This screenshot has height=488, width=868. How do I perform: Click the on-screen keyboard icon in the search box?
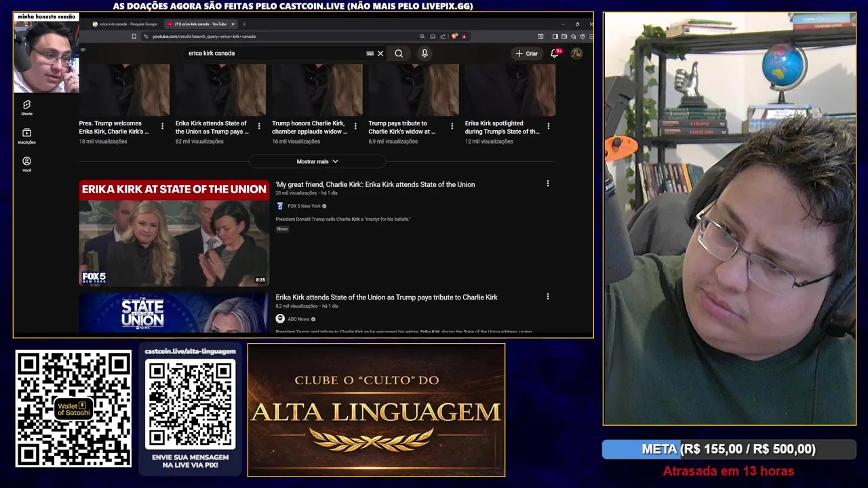pos(370,53)
